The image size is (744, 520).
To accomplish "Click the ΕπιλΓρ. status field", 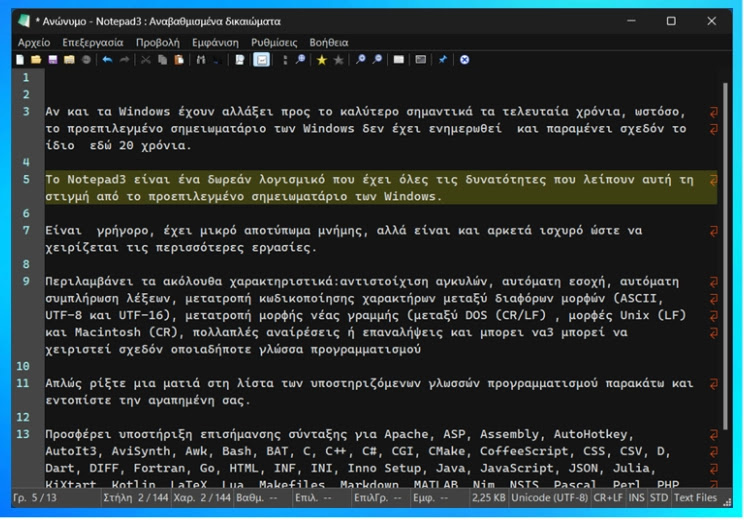I will [381, 498].
